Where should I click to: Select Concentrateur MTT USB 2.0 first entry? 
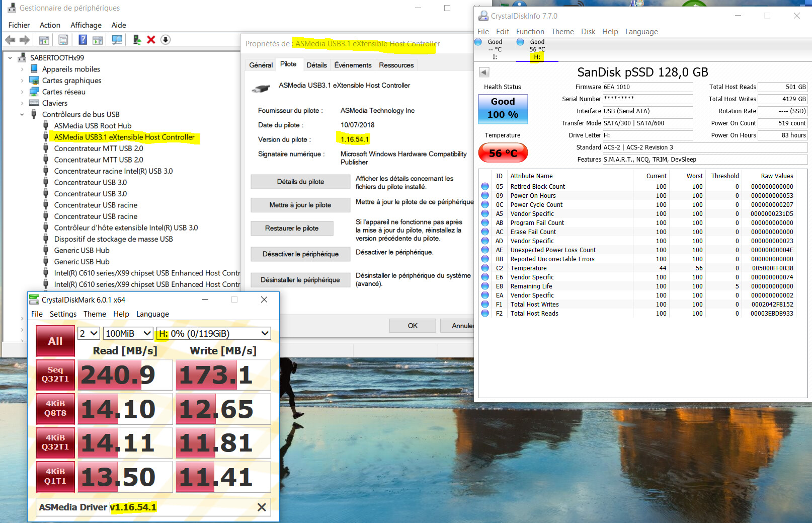pos(99,148)
